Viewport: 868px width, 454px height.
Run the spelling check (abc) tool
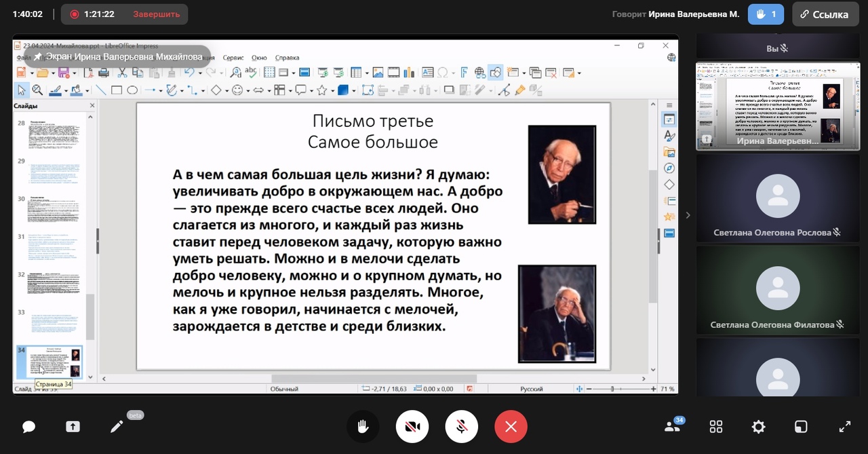(x=251, y=73)
